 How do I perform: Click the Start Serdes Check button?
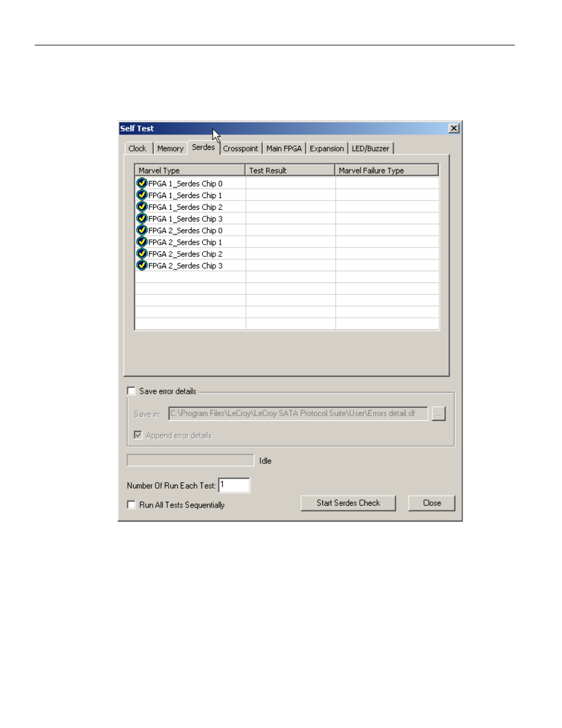(348, 503)
